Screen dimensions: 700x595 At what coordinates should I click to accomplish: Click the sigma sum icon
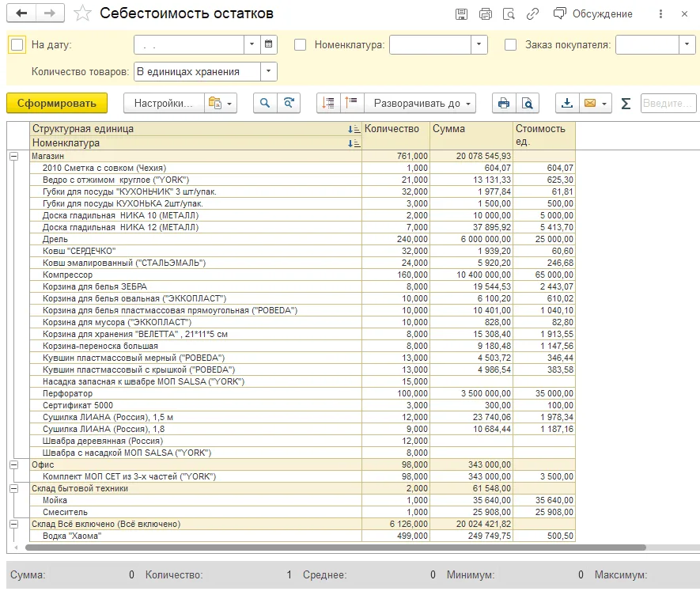(626, 104)
